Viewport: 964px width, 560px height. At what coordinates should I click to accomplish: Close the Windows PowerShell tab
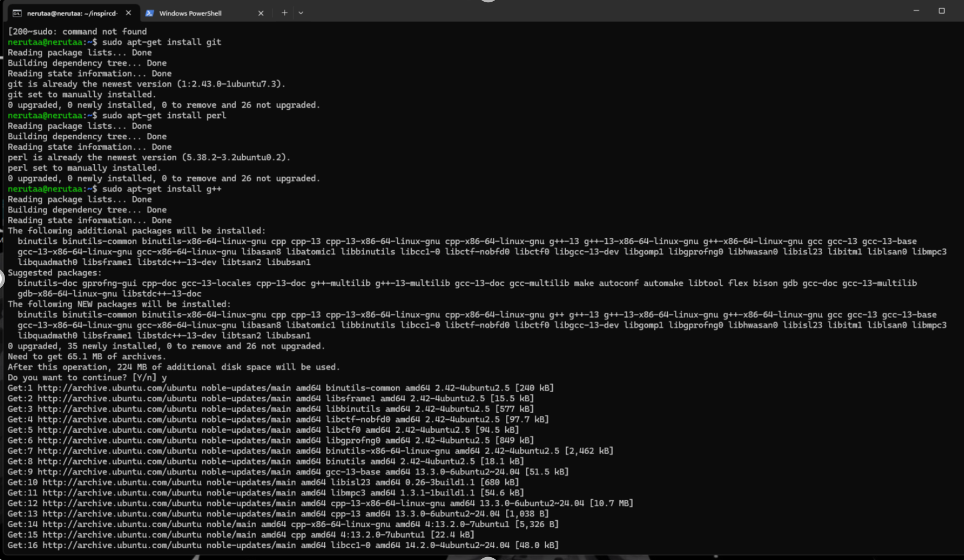tap(261, 13)
